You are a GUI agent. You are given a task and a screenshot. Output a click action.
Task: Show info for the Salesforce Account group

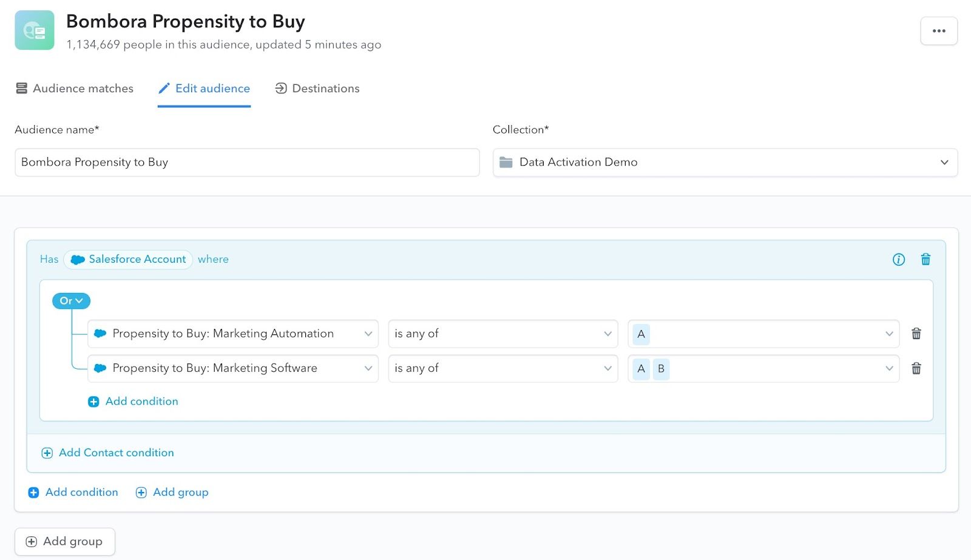click(x=899, y=260)
